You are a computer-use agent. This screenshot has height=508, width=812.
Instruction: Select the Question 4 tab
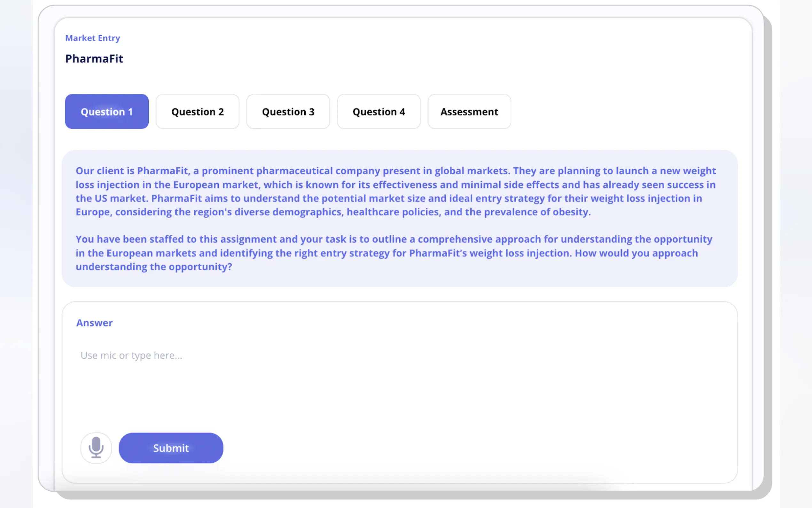point(379,112)
